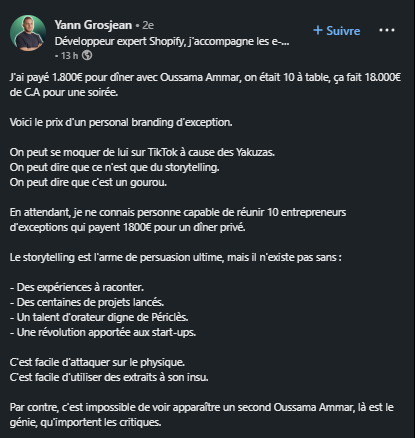Click the bullet mentioning orateur digne de Périclès

[x=99, y=317]
